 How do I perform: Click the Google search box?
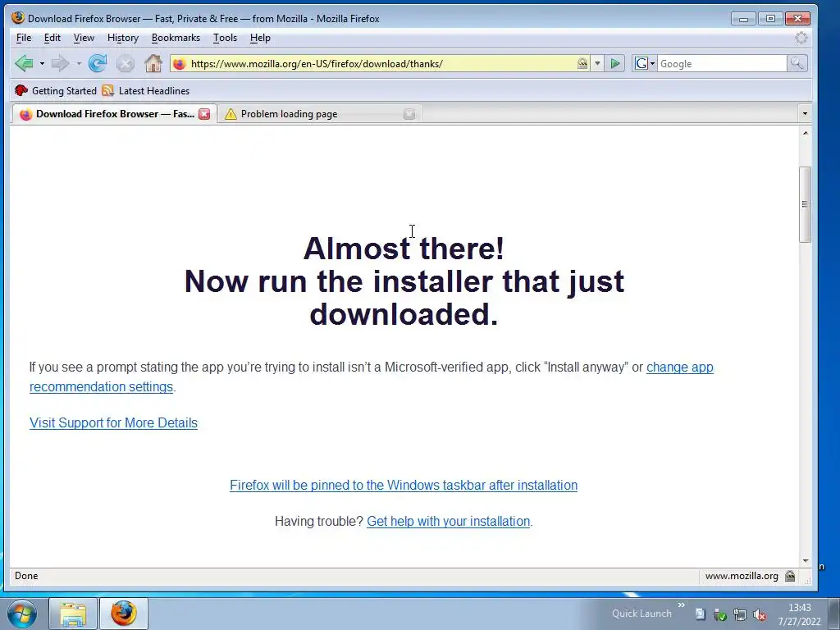point(722,64)
